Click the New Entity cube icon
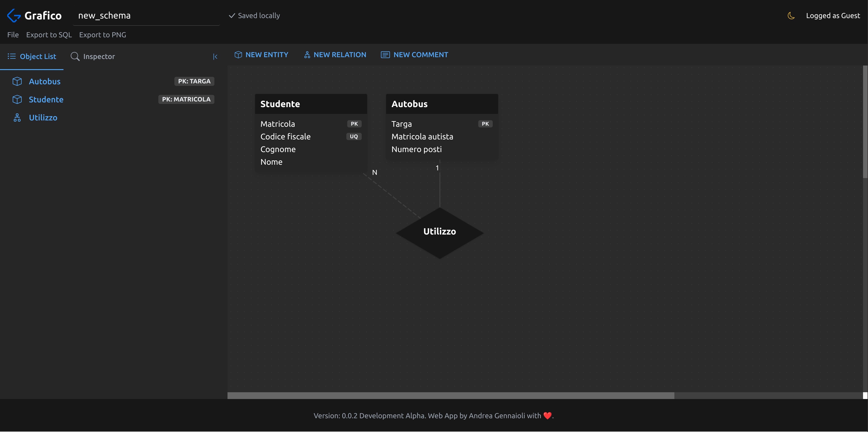Screen dimensions: 868x432 pos(238,55)
